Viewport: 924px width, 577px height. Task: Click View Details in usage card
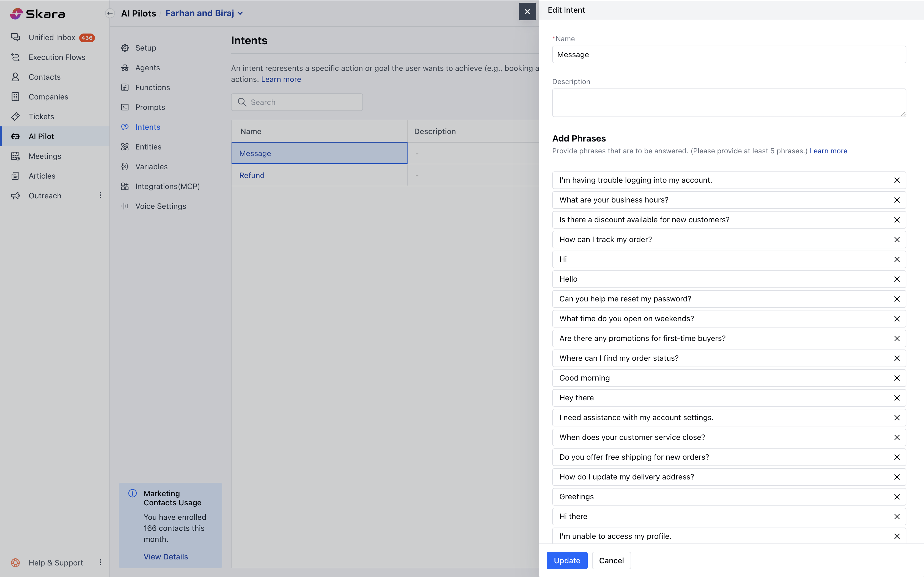[166, 556]
